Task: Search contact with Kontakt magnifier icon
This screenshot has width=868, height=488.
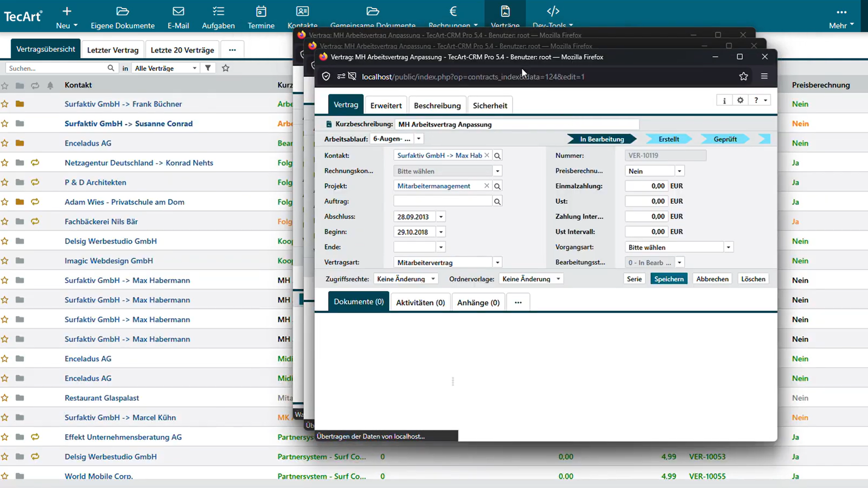Action: tap(497, 156)
